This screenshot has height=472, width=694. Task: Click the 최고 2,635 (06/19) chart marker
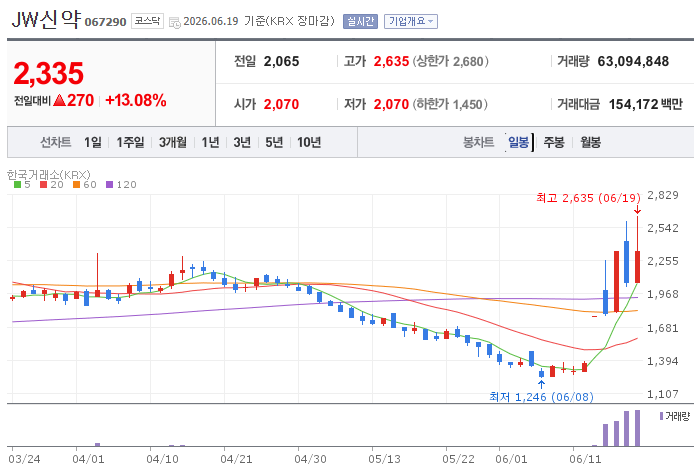[x=588, y=198]
